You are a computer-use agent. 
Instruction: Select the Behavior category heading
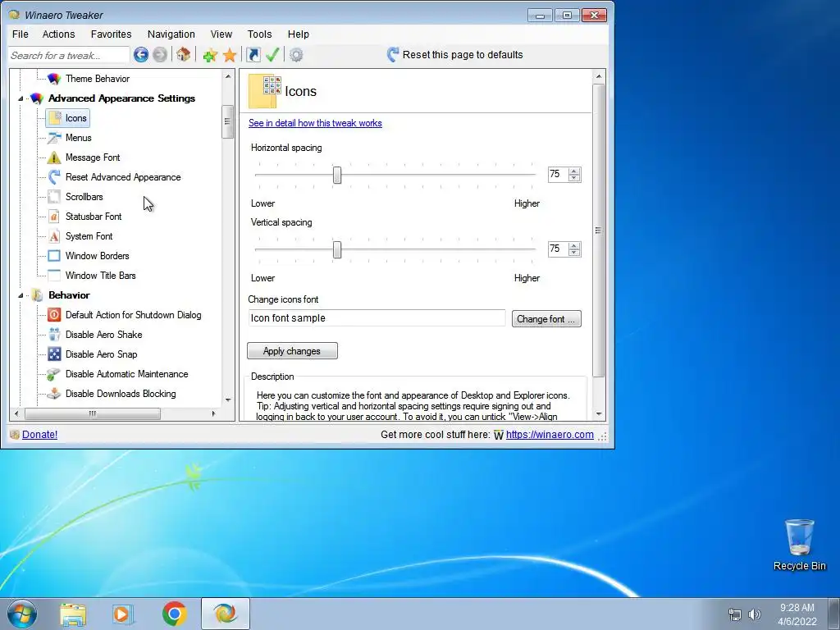coord(69,295)
